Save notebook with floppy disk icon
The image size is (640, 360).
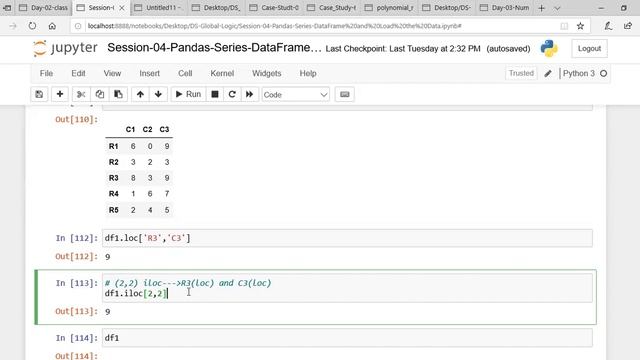click(39, 94)
